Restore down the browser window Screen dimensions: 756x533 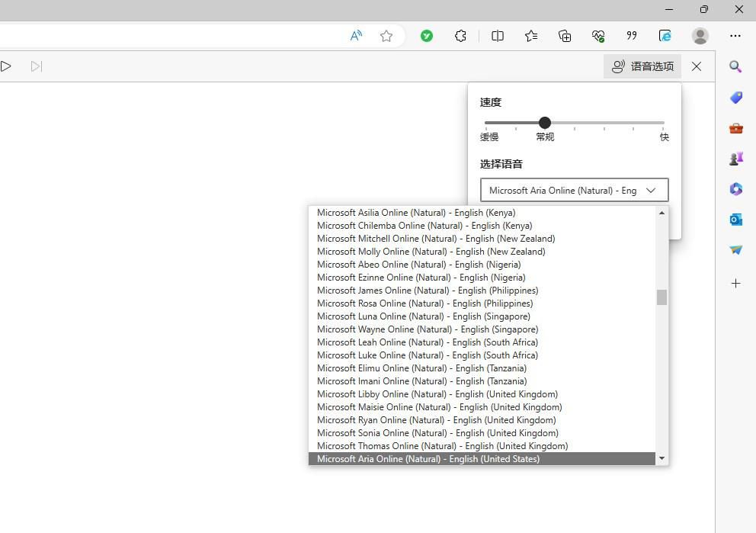[704, 9]
